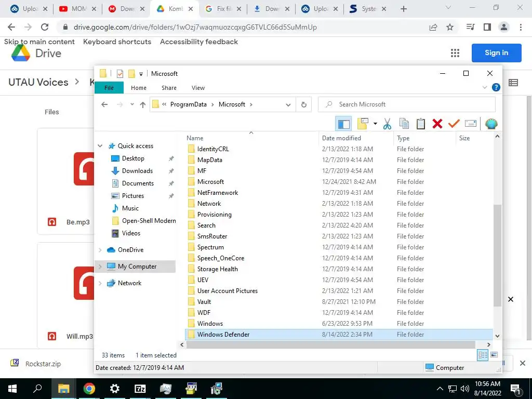Select the Speech_OneCore folder
The width and height of the screenshot is (532, 399).
click(x=220, y=258)
